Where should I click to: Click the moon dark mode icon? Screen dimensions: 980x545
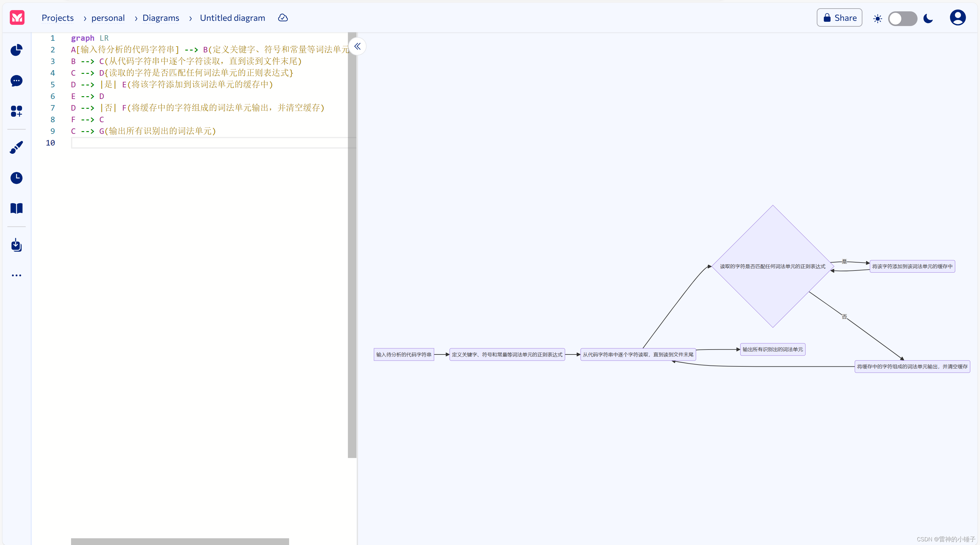click(928, 18)
